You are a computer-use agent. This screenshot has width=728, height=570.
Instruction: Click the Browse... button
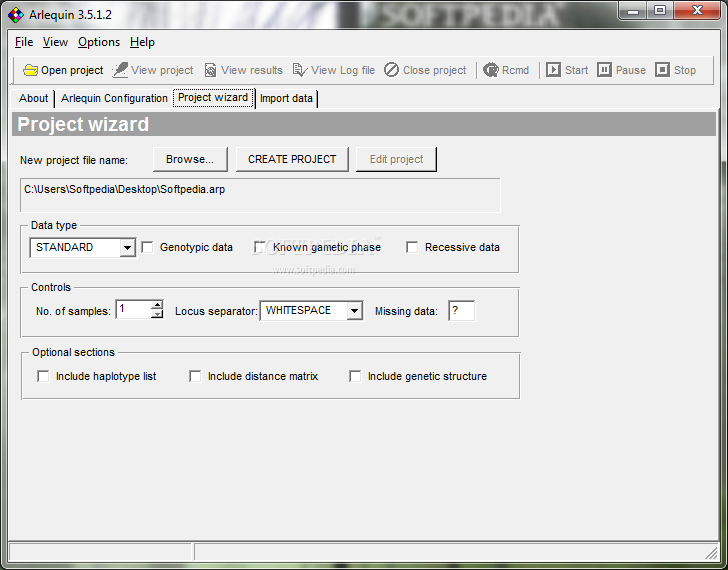190,159
